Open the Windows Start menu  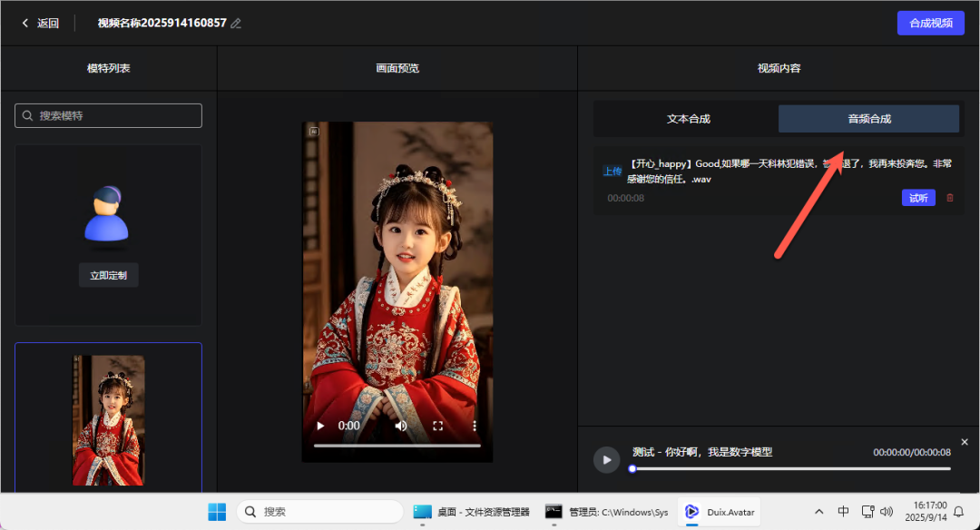[217, 512]
